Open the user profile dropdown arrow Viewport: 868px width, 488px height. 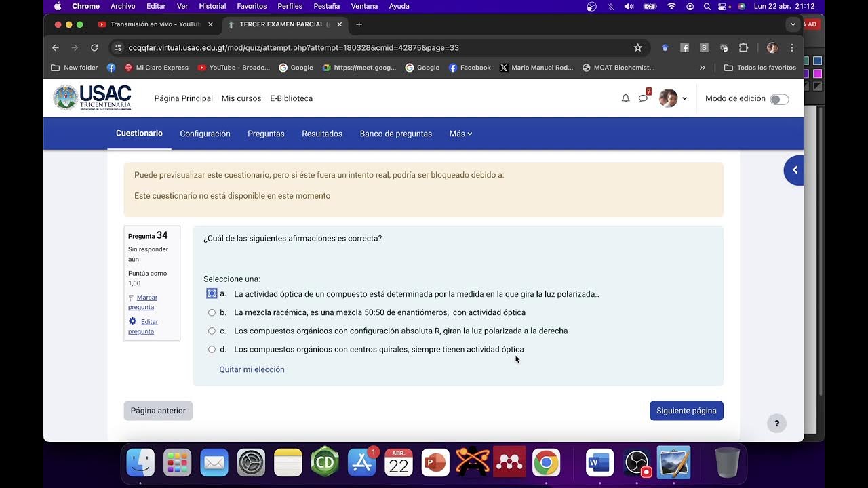click(684, 98)
